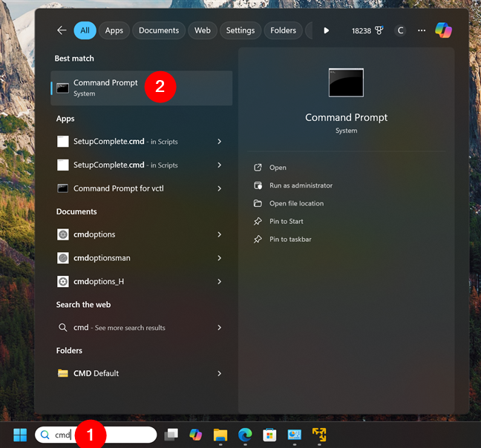Open Task View on the taskbar
Image resolution: width=481 pixels, height=448 pixels.
[x=171, y=435]
